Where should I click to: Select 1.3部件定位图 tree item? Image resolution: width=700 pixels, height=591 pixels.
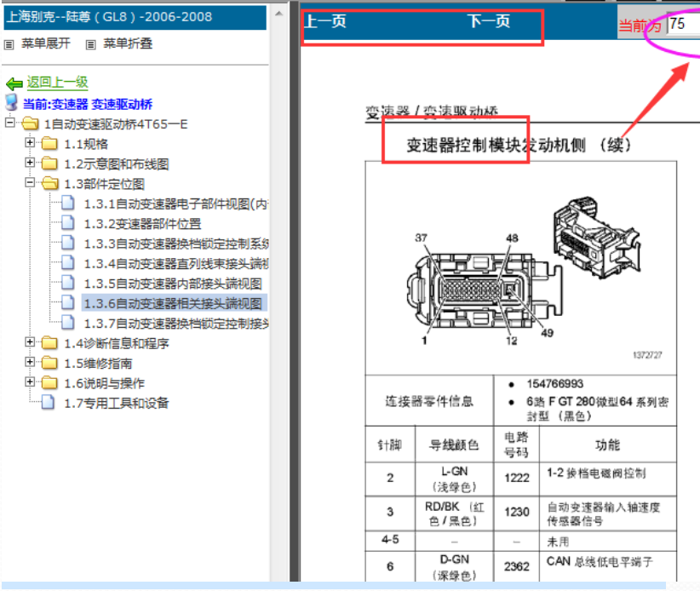pos(105,184)
